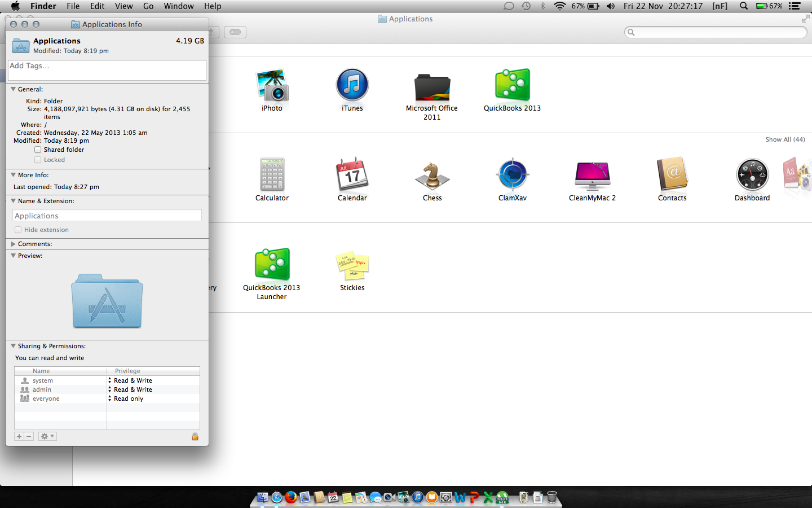This screenshot has width=812, height=508.
Task: Click the Add Tags field
Action: coord(107,70)
